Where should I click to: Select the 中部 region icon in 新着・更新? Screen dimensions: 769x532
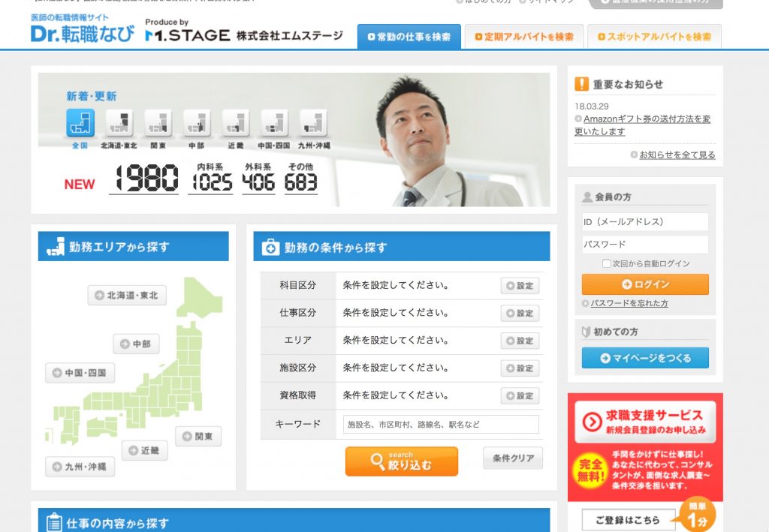197,122
